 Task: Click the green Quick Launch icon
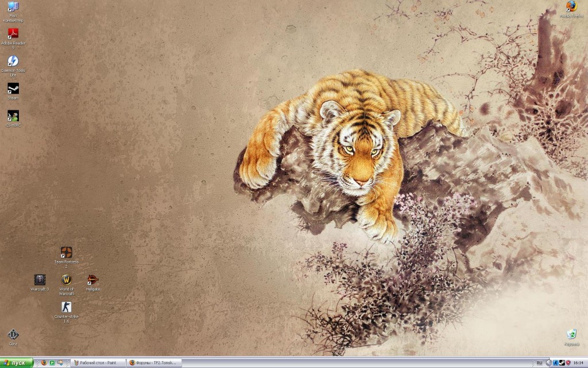click(52, 363)
